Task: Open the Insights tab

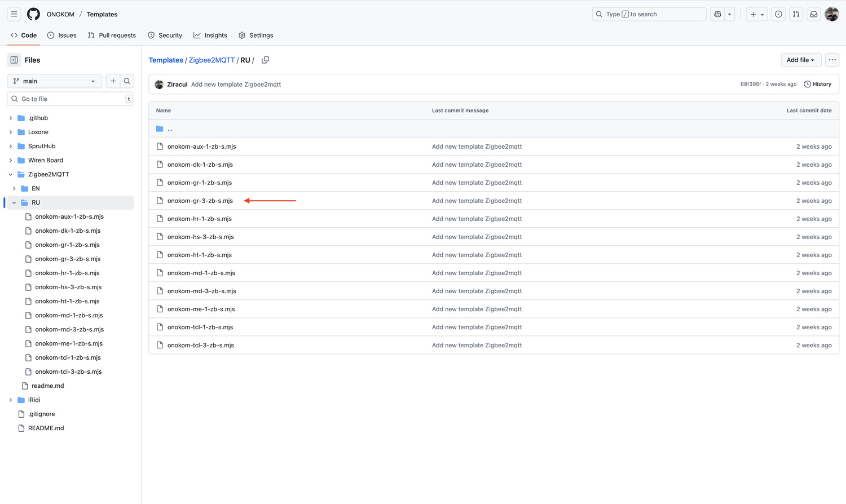Action: point(210,35)
